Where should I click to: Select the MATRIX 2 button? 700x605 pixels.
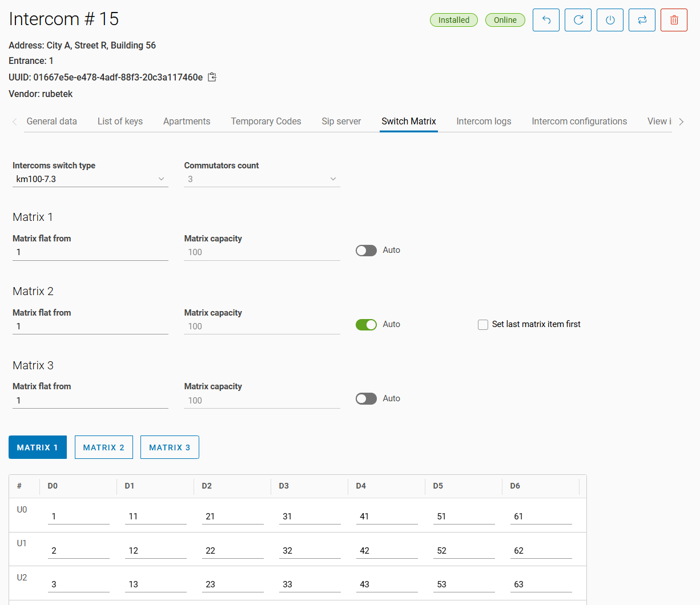(104, 447)
